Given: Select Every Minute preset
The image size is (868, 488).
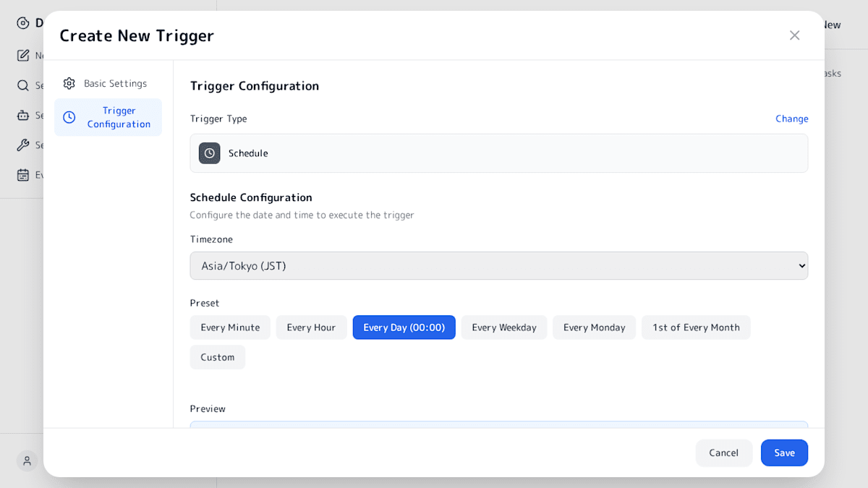Looking at the screenshot, I should [x=230, y=328].
